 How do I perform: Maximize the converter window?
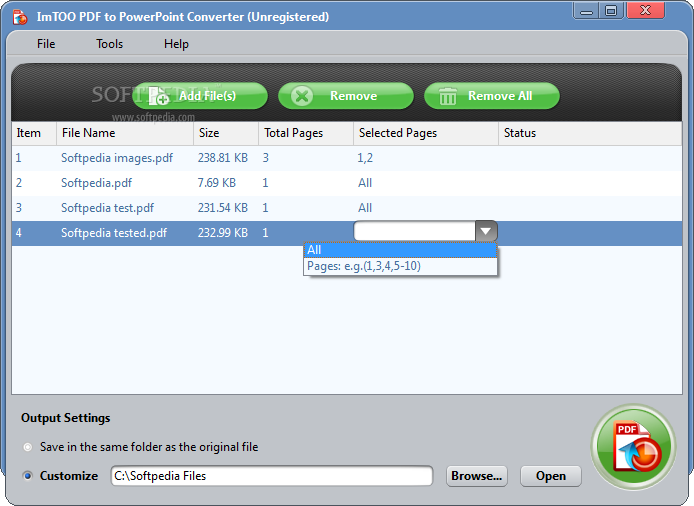611,11
